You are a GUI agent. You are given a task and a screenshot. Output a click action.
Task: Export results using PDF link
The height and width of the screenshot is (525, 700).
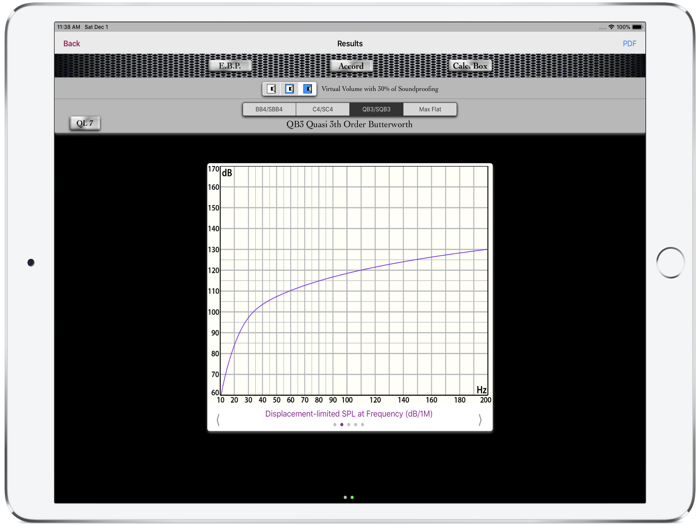tap(629, 44)
